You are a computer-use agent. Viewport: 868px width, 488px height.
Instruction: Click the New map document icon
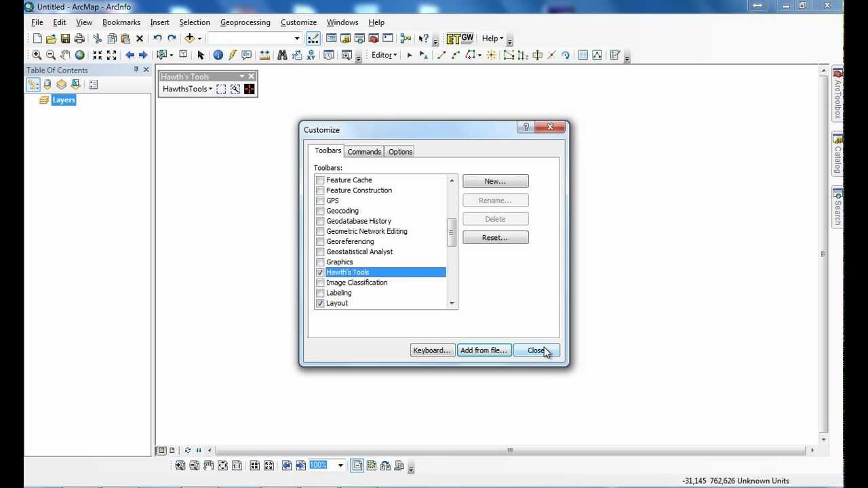[x=37, y=39]
